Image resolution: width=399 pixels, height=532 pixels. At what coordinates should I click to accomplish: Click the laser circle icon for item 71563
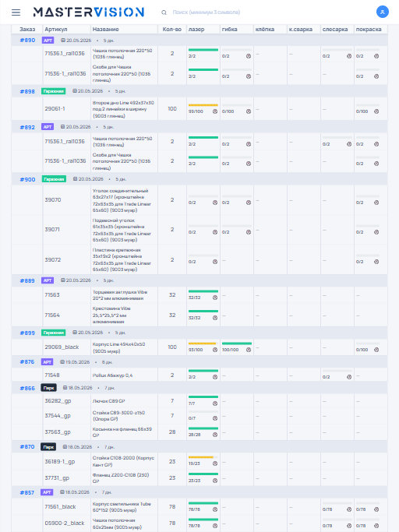tap(215, 298)
